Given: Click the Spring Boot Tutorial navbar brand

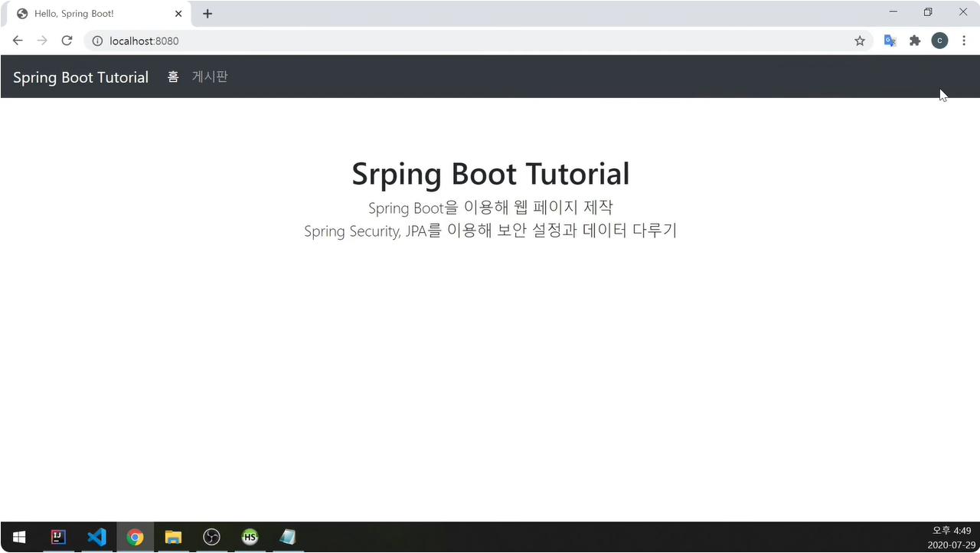Looking at the screenshot, I should [x=80, y=77].
